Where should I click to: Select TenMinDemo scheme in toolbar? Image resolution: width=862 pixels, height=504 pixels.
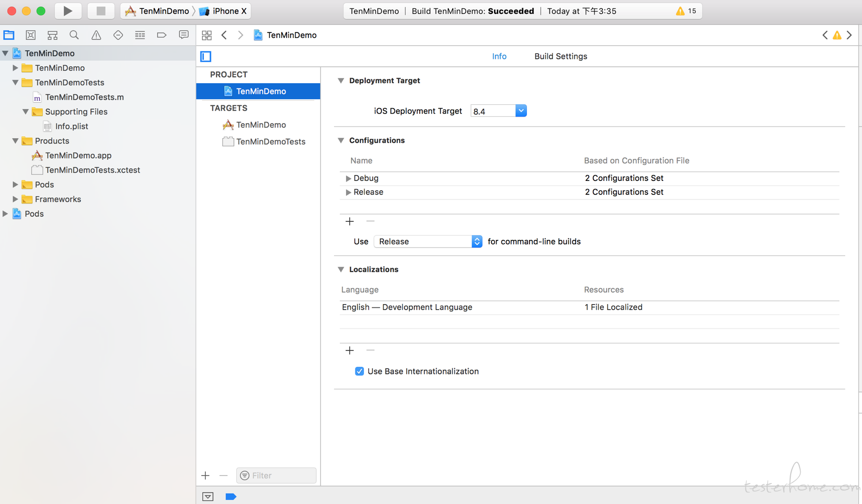tap(157, 11)
